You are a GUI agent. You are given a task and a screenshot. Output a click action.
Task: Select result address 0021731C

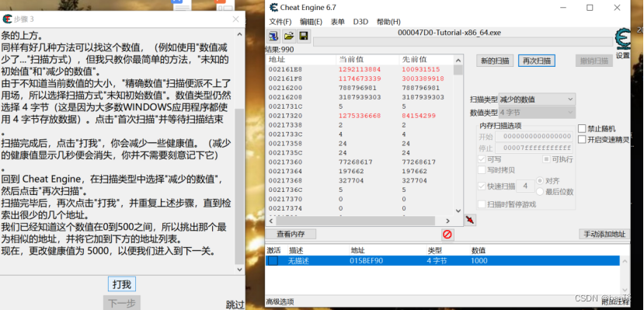click(285, 106)
